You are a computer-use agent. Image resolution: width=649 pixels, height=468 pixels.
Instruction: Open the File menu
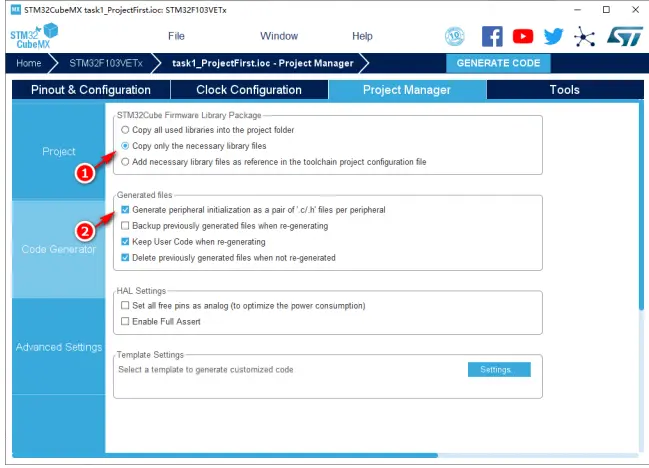(x=176, y=36)
